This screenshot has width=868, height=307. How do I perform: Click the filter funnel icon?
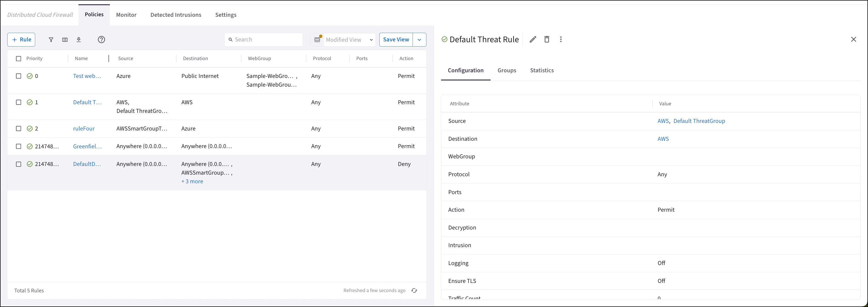(x=51, y=40)
